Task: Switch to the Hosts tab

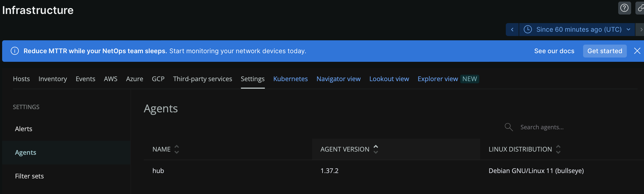Action: pos(21,79)
